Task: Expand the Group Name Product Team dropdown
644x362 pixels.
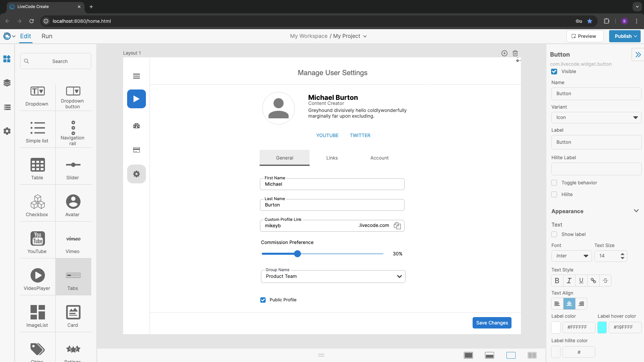Action: click(333, 277)
